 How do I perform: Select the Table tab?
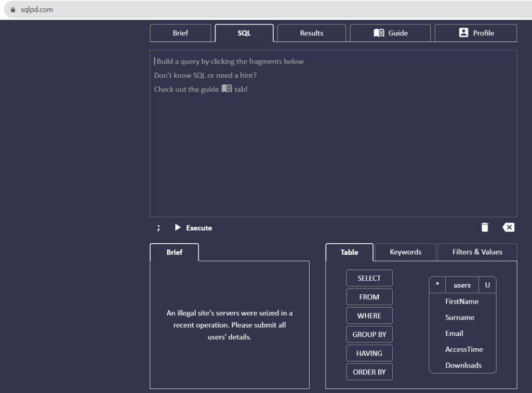coord(349,252)
